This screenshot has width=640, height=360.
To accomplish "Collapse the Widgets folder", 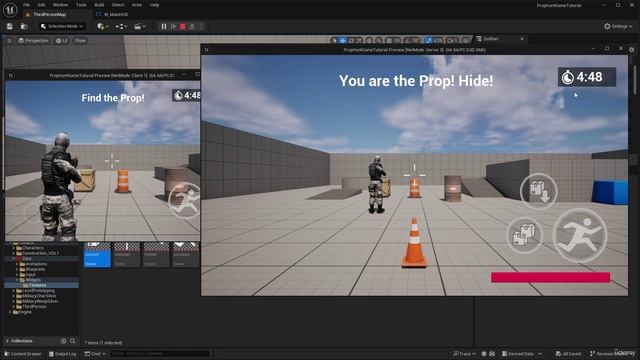I will [x=17, y=280].
